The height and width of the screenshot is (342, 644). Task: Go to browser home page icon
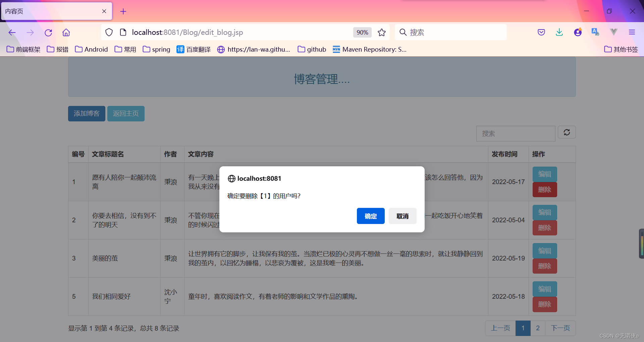[x=66, y=33]
